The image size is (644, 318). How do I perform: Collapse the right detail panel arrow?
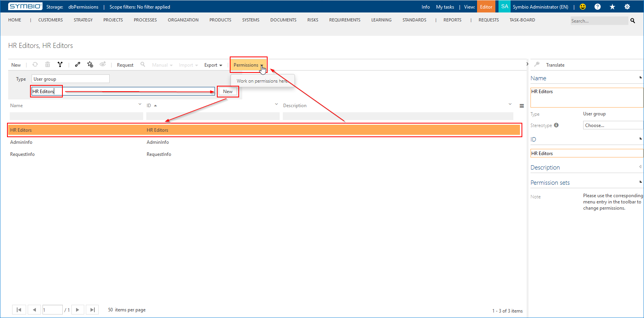pyautogui.click(x=527, y=64)
